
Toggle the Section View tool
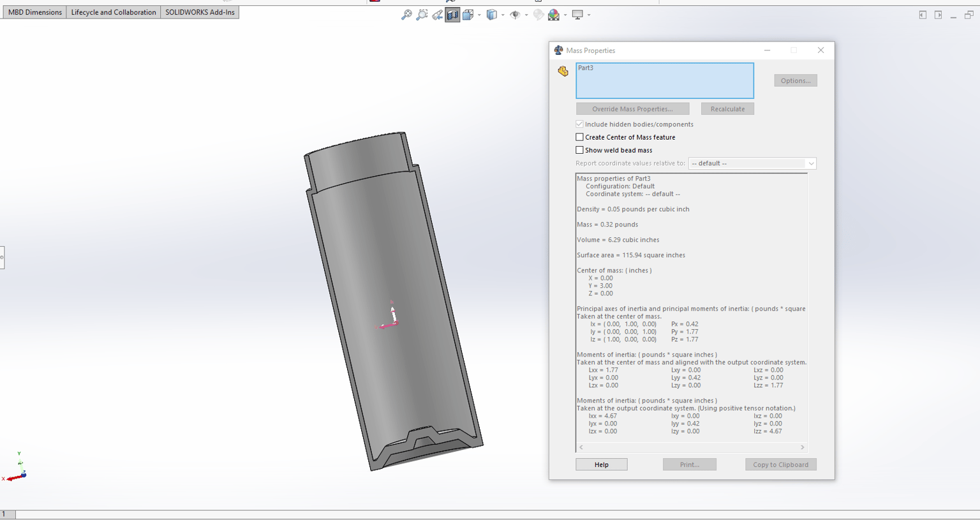452,15
